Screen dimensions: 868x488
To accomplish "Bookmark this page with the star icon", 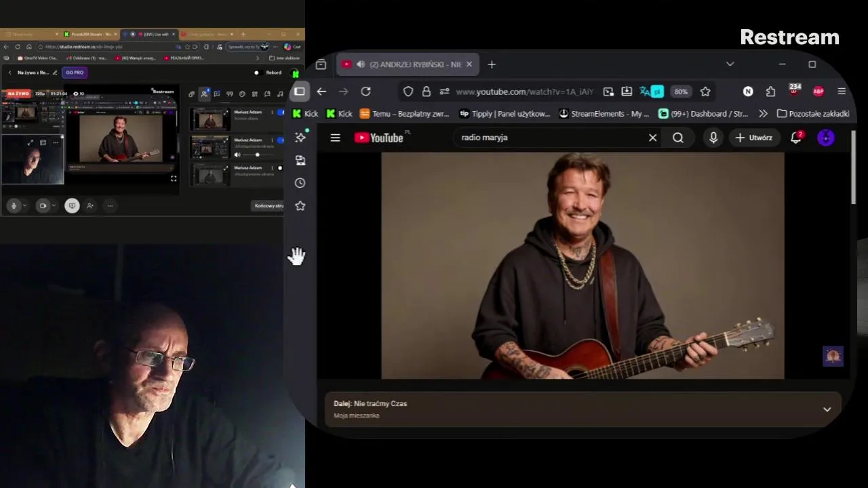I will [x=705, y=91].
